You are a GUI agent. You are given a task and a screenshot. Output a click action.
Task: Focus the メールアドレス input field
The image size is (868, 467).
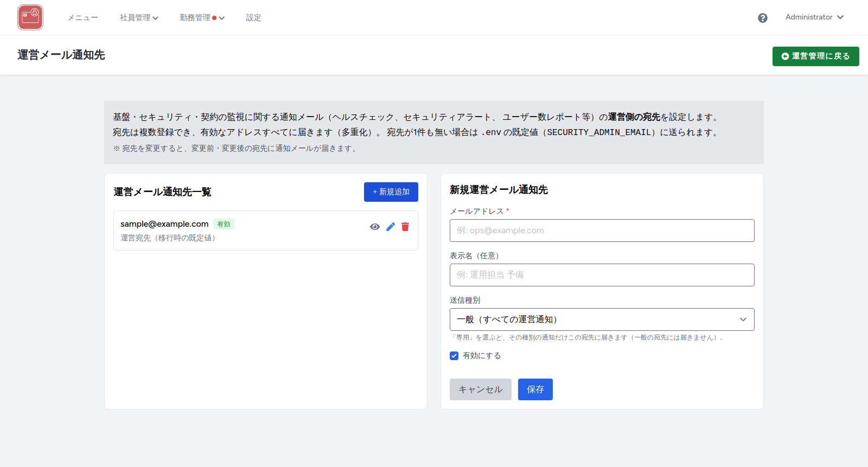(602, 231)
